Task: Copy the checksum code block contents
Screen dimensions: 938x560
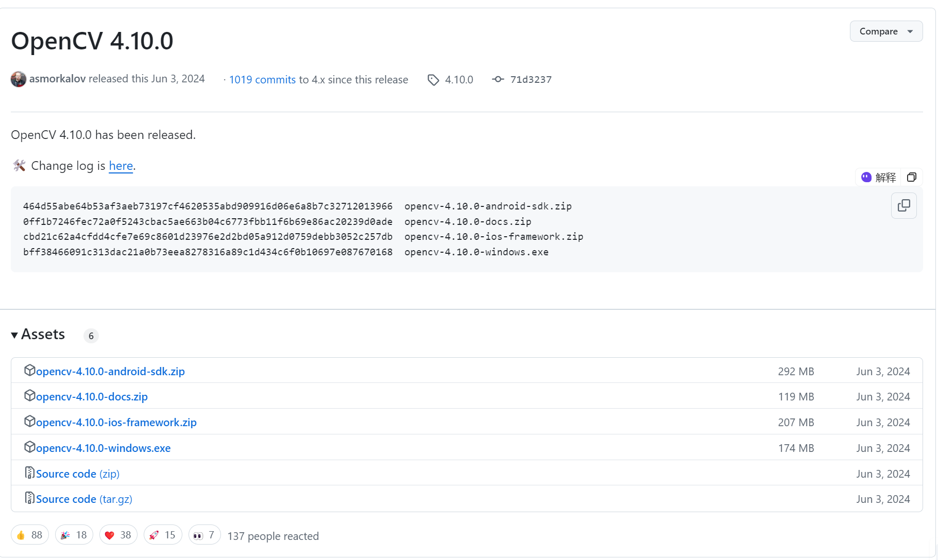Action: (x=904, y=206)
